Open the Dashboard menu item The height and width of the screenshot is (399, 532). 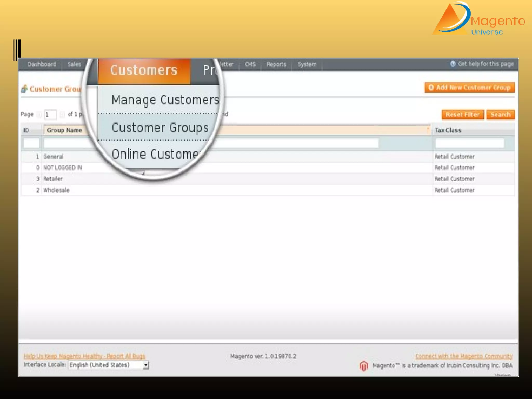click(x=42, y=64)
